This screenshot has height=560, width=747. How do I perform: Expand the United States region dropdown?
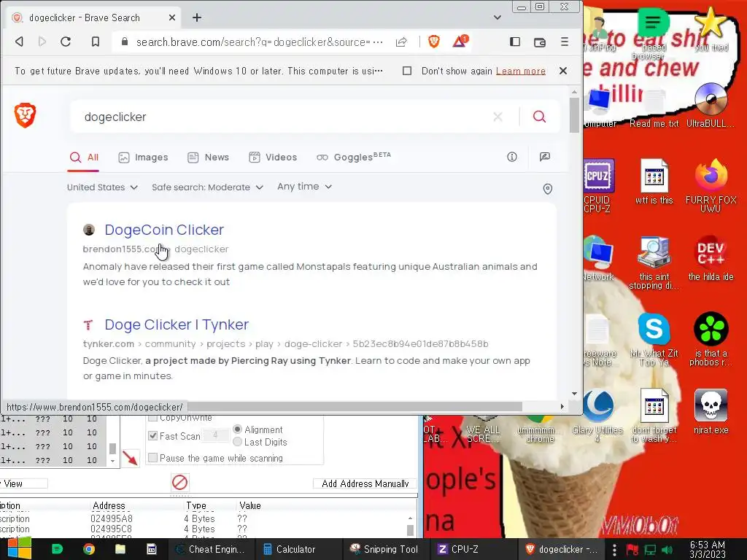pos(102,187)
